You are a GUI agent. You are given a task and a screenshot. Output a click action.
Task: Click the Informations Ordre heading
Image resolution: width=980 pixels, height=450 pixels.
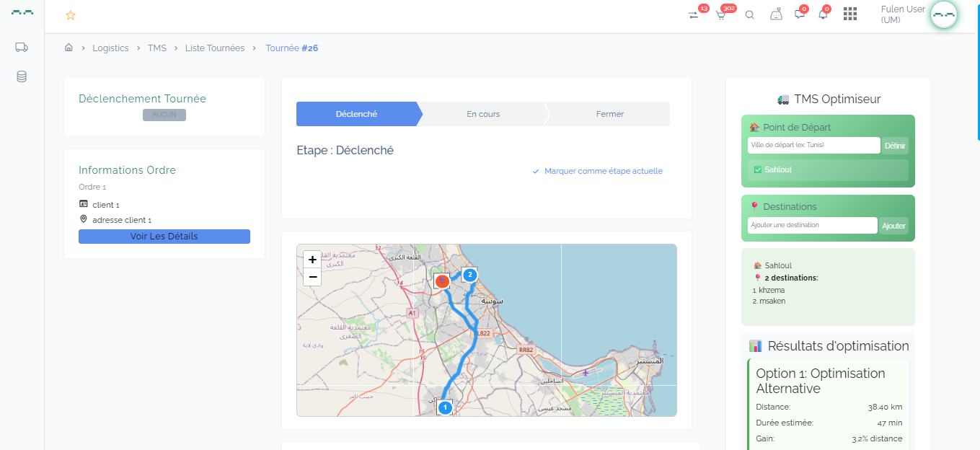[x=127, y=170]
